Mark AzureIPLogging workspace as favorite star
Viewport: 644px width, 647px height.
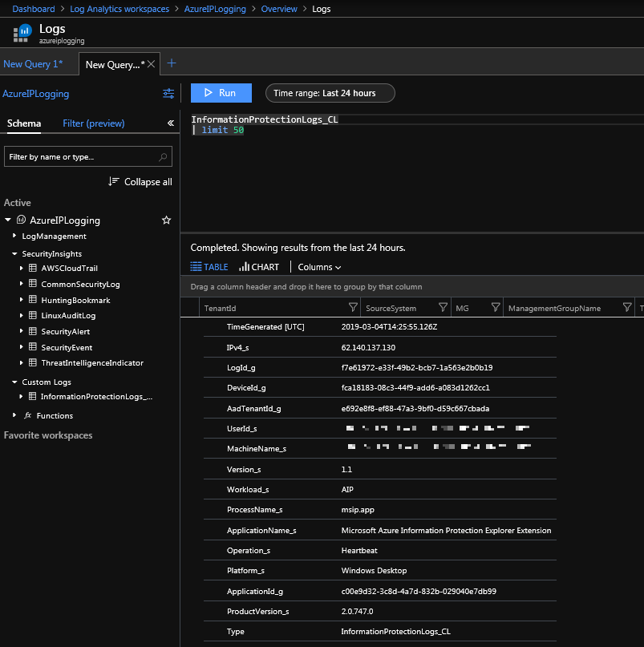click(x=167, y=220)
